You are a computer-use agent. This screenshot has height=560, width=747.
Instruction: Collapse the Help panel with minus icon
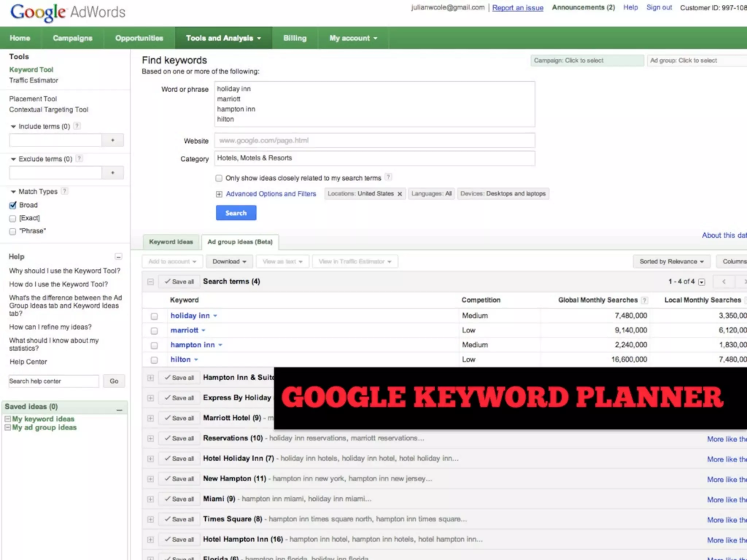[118, 257]
